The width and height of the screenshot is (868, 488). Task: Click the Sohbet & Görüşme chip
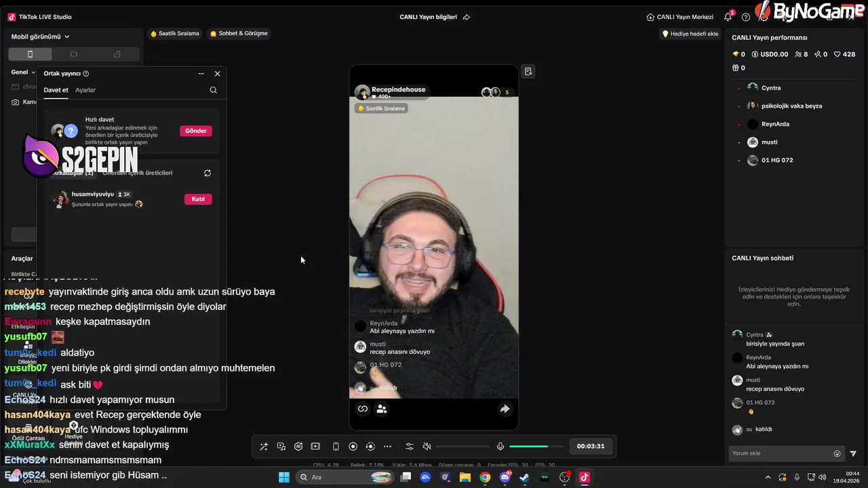(x=239, y=33)
